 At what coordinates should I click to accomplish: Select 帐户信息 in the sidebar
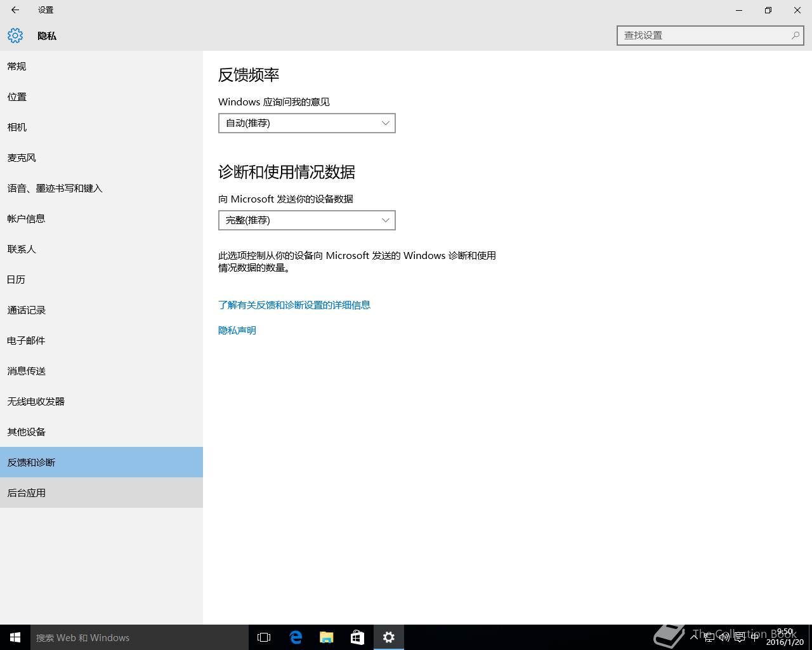101,218
